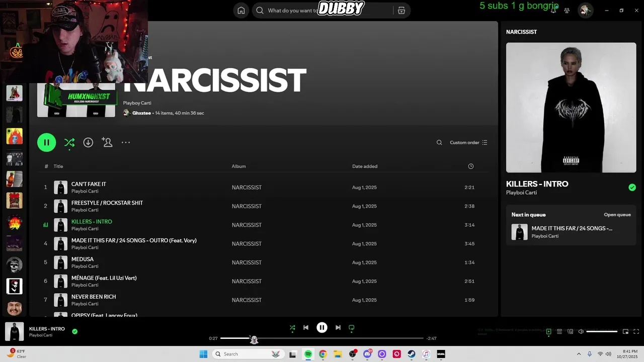Toggle the Now Playing view panel
The image size is (644, 362).
549,331
